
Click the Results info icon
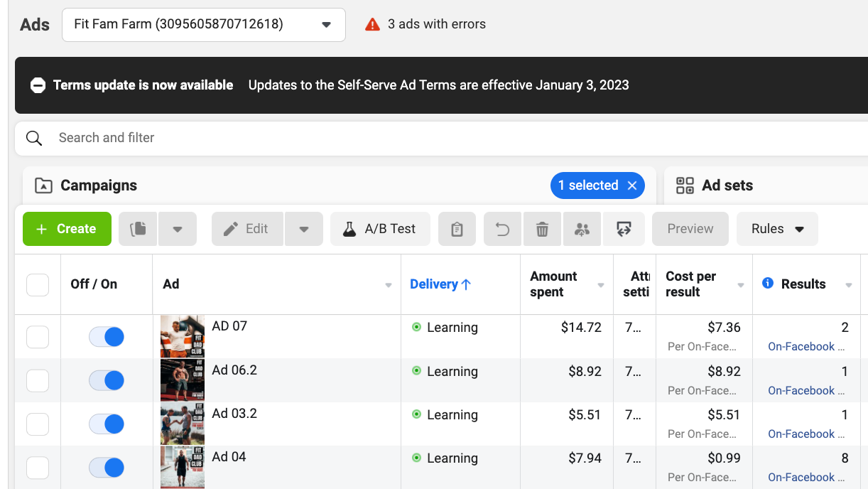(768, 284)
